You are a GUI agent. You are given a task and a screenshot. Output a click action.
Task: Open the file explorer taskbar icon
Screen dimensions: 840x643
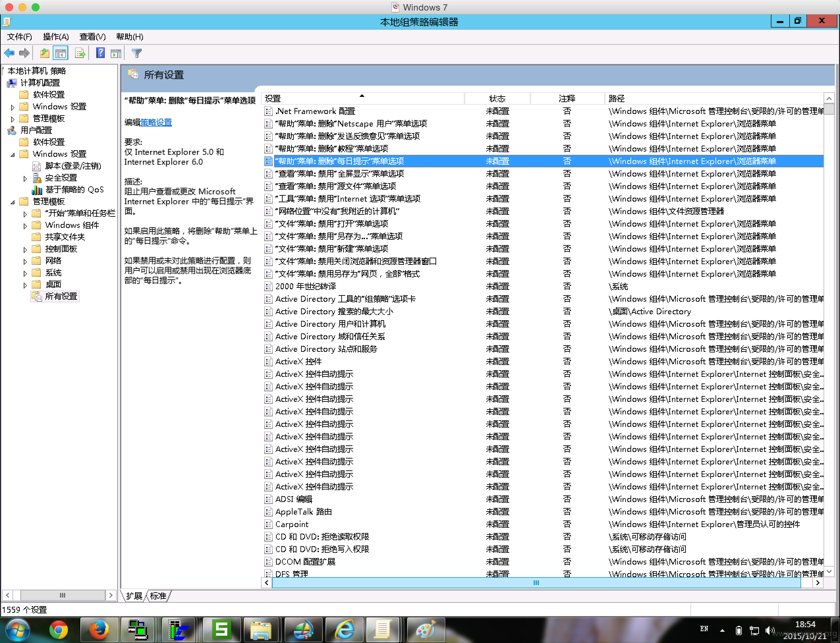[x=261, y=630]
